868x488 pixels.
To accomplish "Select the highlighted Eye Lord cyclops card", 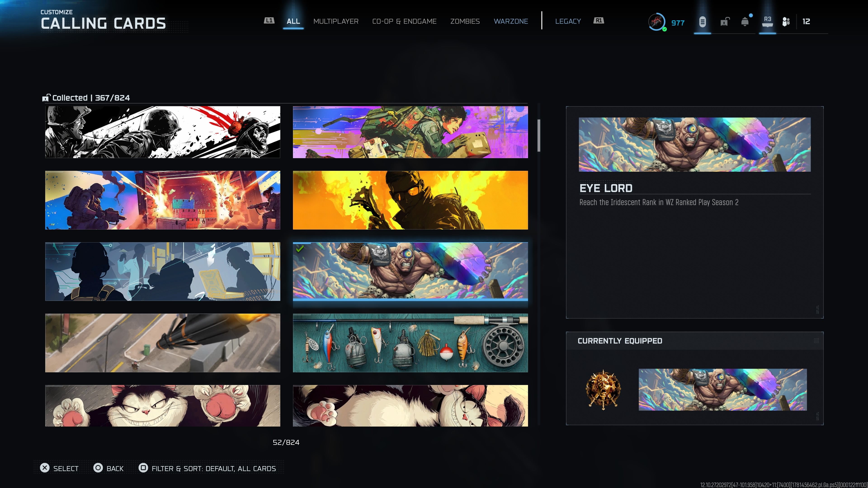I will 410,271.
